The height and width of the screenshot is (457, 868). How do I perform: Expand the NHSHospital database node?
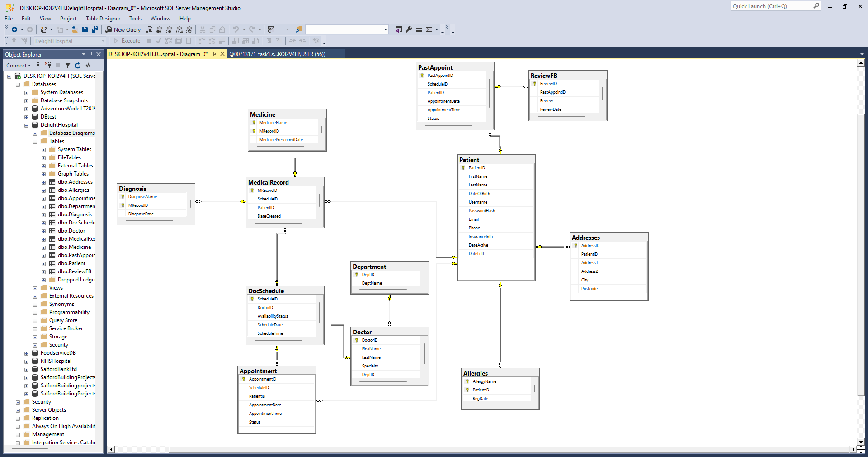tap(26, 362)
